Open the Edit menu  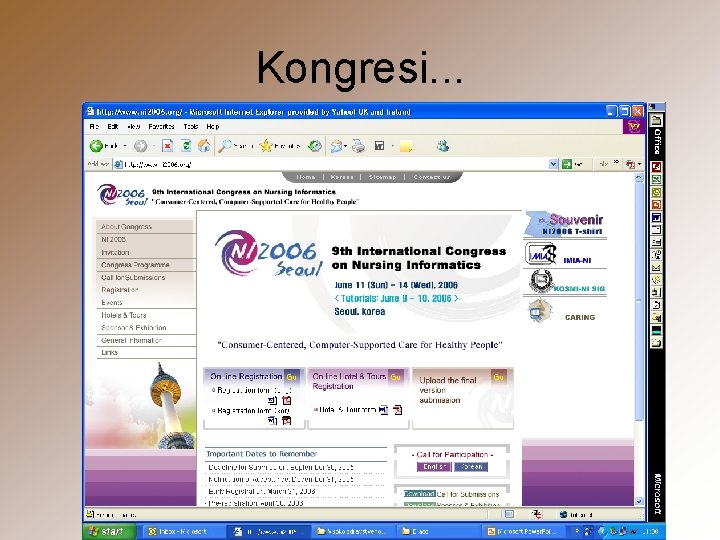113,126
